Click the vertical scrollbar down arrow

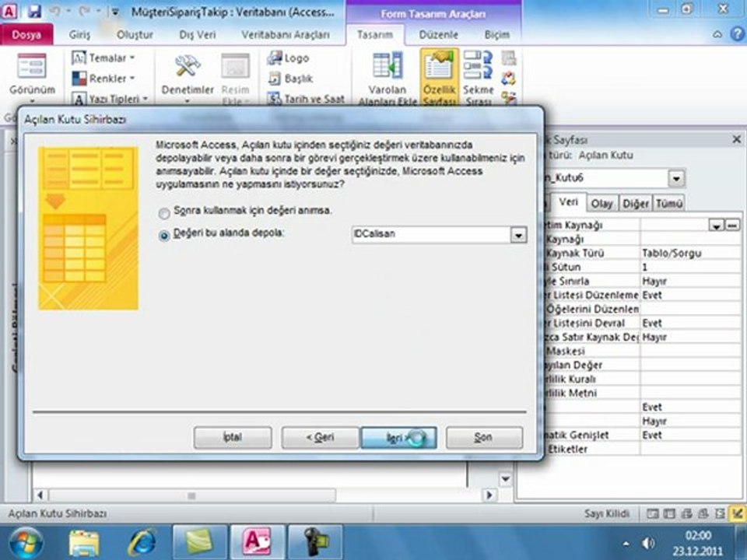(x=505, y=478)
